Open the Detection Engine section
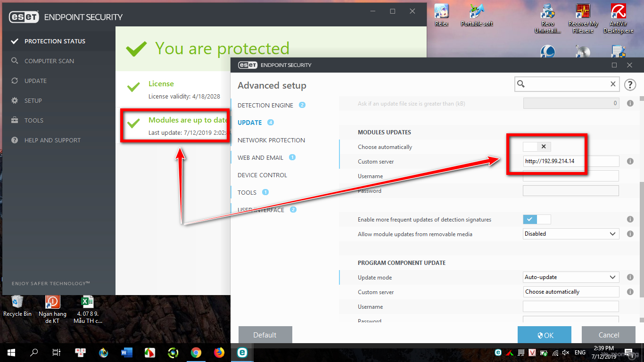Screen dimensions: 644x362 pos(265,105)
